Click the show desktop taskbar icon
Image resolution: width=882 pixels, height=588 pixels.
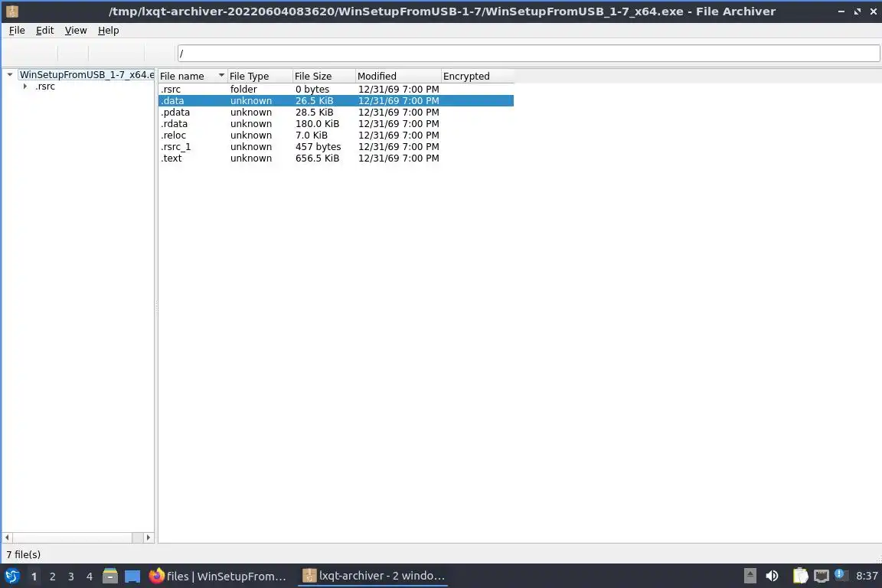coord(132,577)
